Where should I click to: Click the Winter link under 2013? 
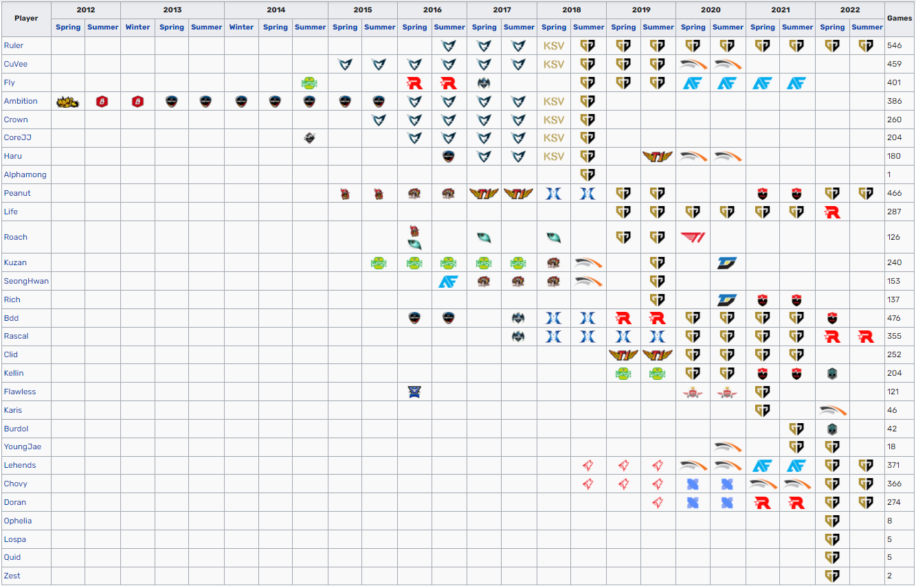pos(137,27)
